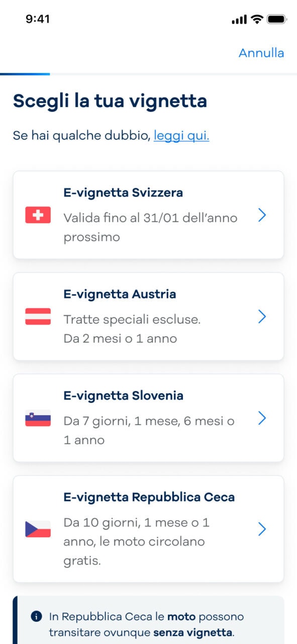Select the E-vignetta Repubblica Ceca card
The height and width of the screenshot is (644, 297).
[148, 529]
